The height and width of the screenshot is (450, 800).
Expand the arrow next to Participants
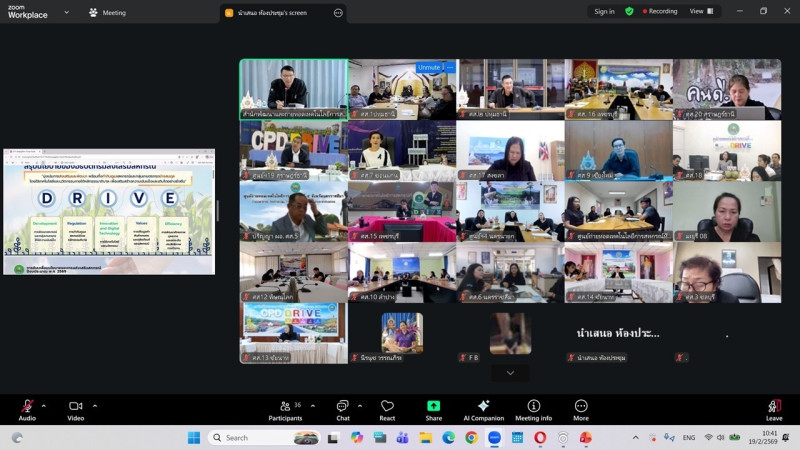312,405
